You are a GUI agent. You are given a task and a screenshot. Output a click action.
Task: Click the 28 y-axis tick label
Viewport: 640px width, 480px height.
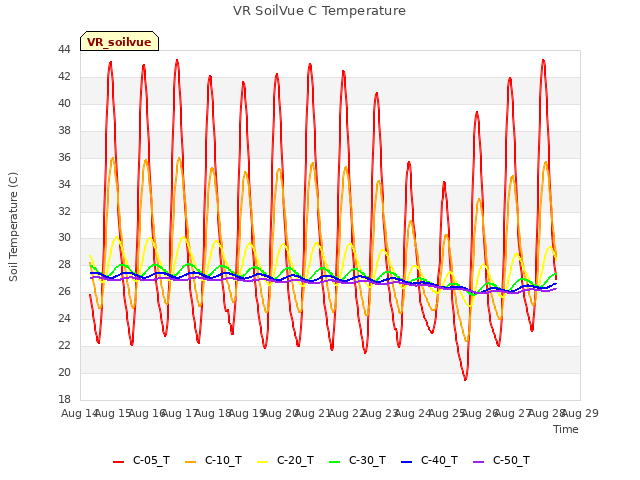64,264
